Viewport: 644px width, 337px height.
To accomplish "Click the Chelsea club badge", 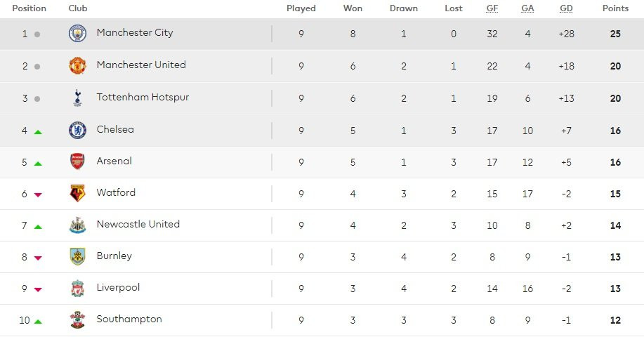I will (77, 130).
